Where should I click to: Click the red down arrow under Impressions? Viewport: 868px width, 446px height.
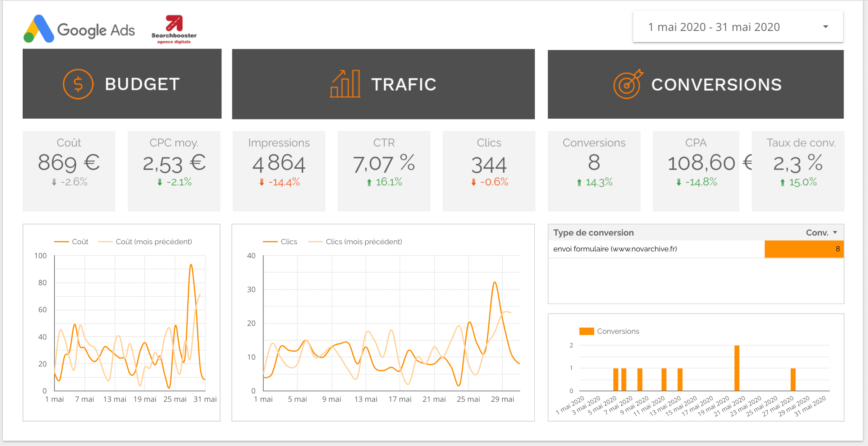pos(262,182)
